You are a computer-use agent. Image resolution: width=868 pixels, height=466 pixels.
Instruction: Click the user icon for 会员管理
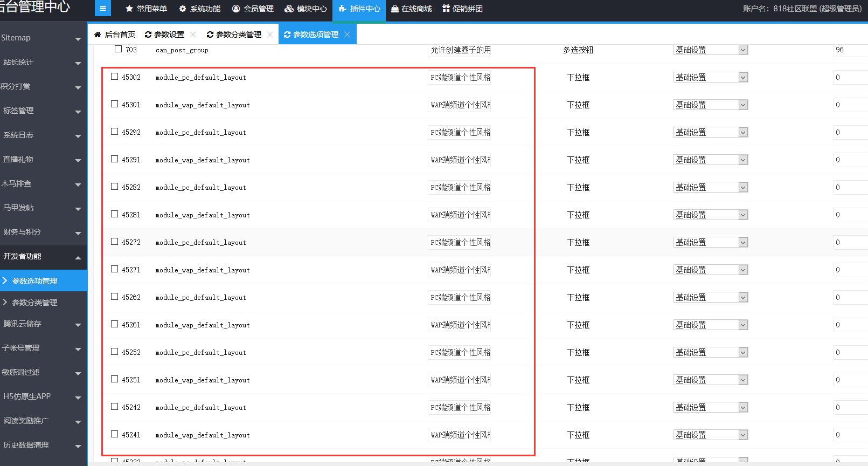click(x=236, y=9)
